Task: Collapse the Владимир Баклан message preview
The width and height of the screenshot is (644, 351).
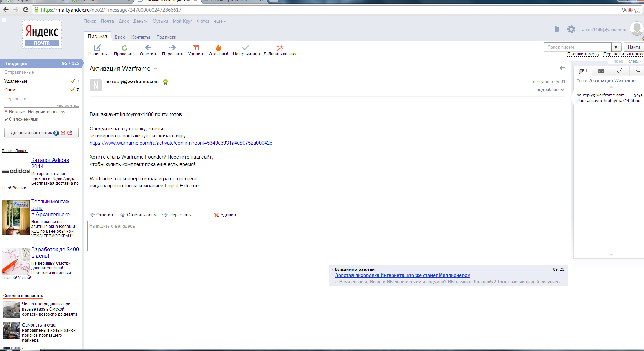Action: (x=332, y=269)
